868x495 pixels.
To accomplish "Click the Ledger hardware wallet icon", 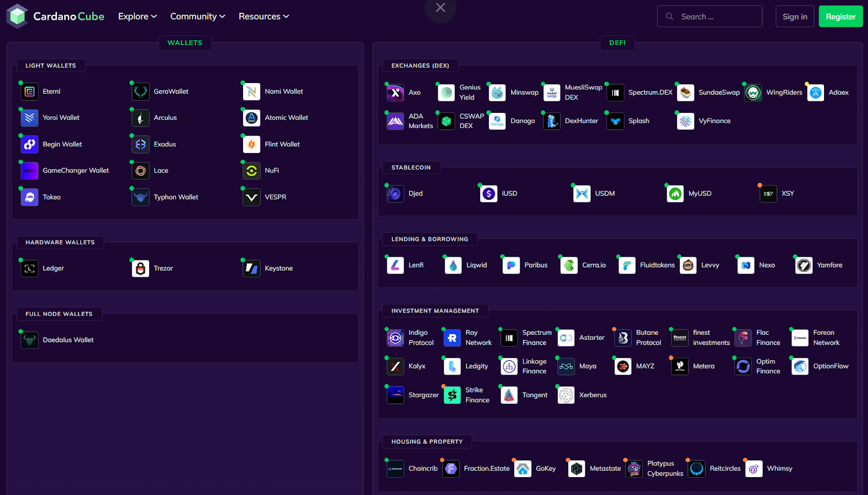I will (x=30, y=268).
